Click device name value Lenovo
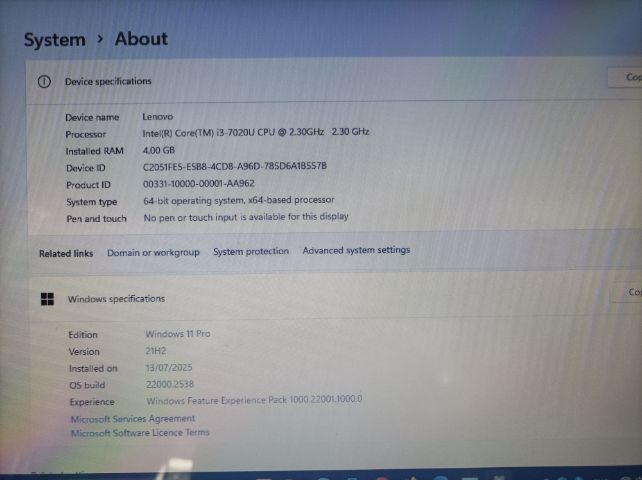642x480 pixels. point(158,117)
